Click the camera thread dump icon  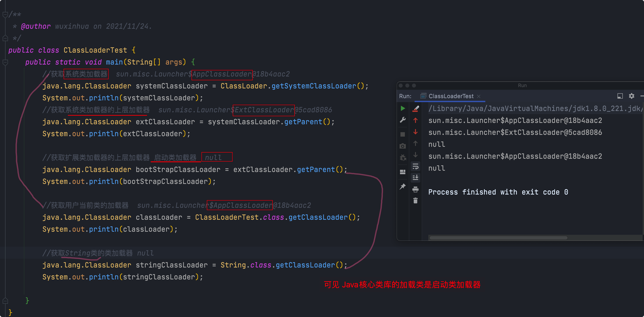coord(402,146)
